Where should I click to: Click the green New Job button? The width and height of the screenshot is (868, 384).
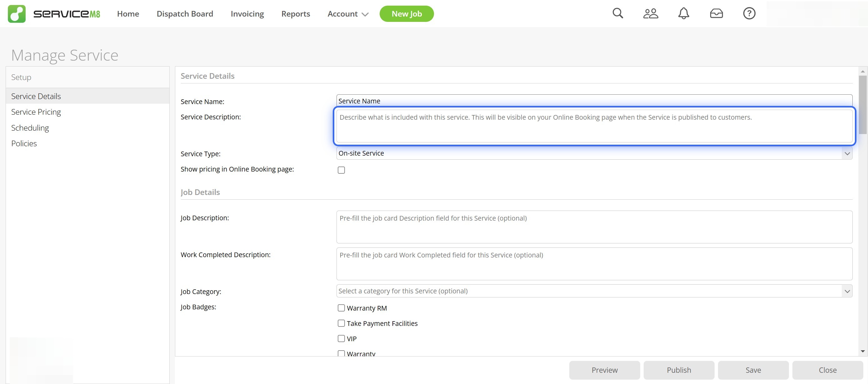pos(407,14)
